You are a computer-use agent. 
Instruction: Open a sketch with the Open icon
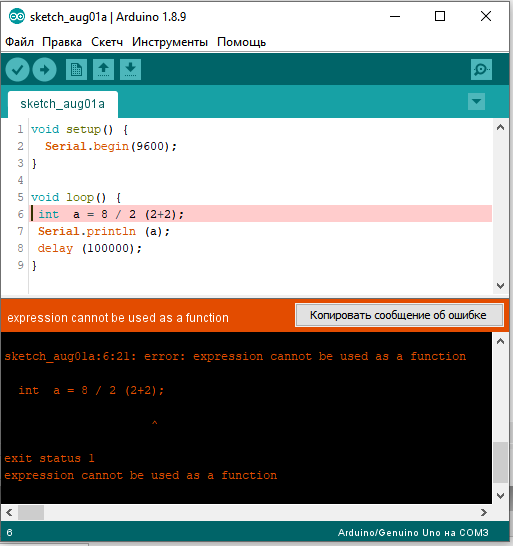(x=103, y=70)
